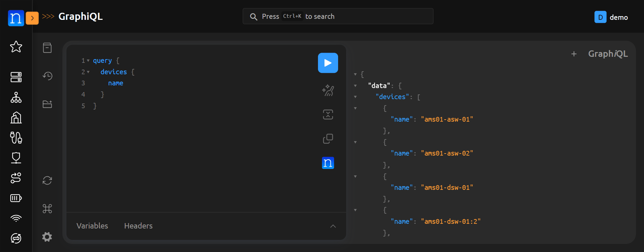Open the documentation explorer icon
Image resolution: width=644 pixels, height=252 pixels.
(x=47, y=48)
